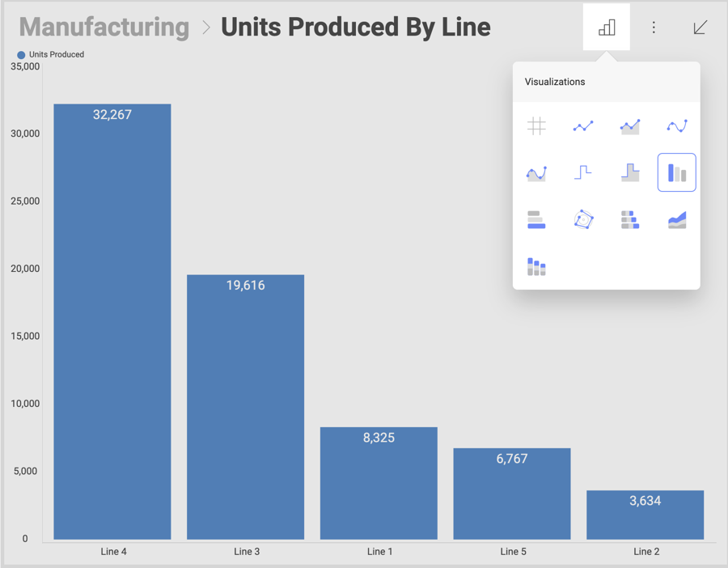Pick the step line chart type
The height and width of the screenshot is (568, 728).
[583, 172]
